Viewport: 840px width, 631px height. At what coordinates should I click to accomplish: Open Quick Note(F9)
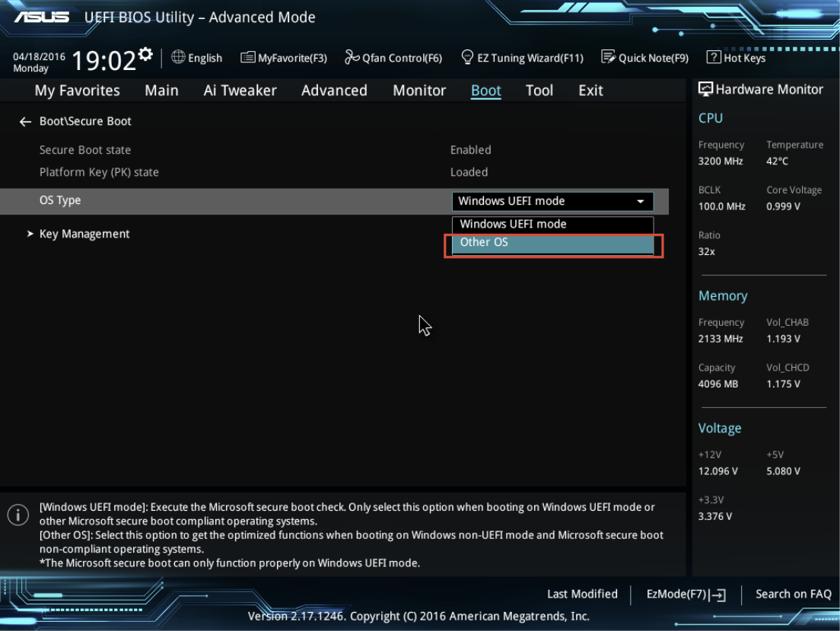(645, 57)
